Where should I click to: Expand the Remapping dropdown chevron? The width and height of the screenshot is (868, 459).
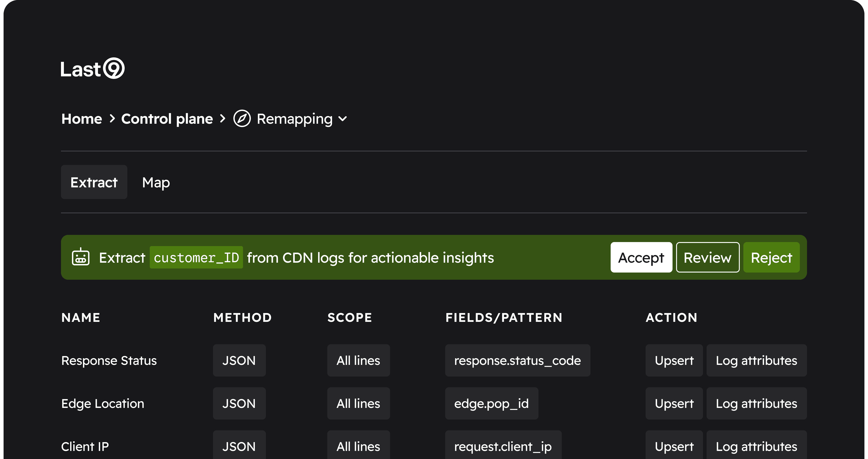(x=342, y=119)
